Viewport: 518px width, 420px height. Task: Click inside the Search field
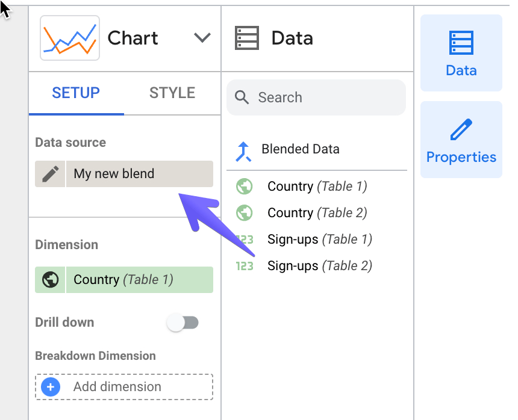click(313, 97)
